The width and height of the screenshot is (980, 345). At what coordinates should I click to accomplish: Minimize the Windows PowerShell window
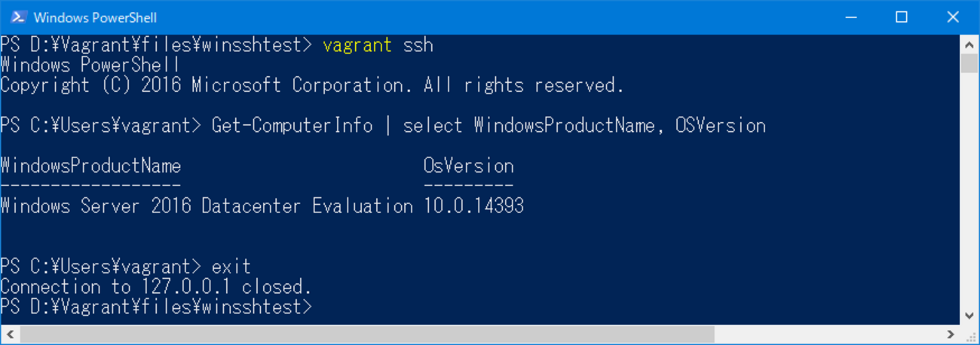(851, 17)
